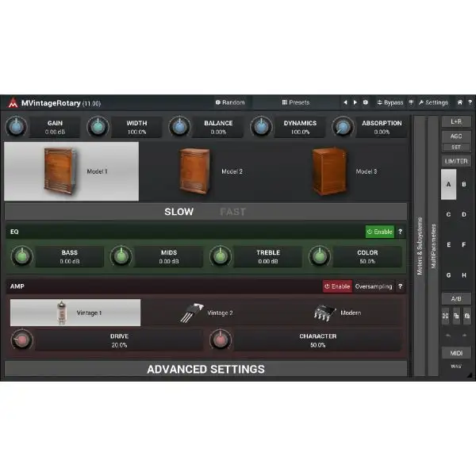Expand the Advanced Settings section
Screen dimensions: 476x476
click(x=205, y=369)
